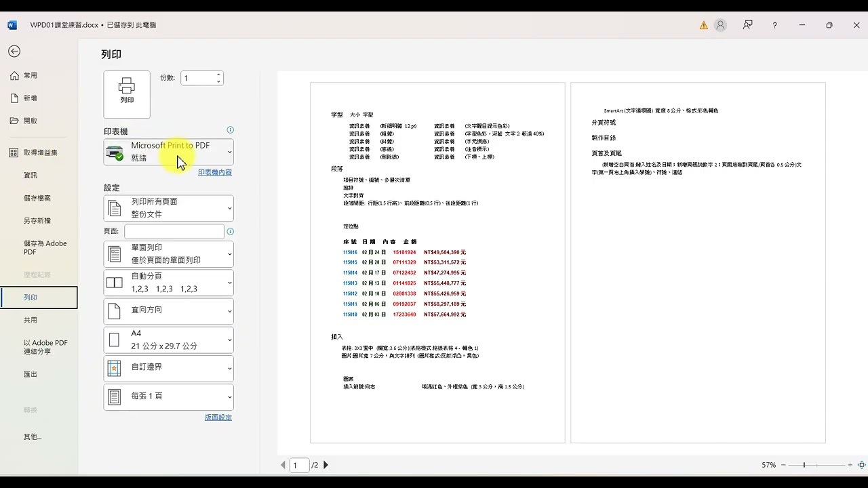Click the zoom-to-page icon
Screen dimensions: 868x488
862,465
